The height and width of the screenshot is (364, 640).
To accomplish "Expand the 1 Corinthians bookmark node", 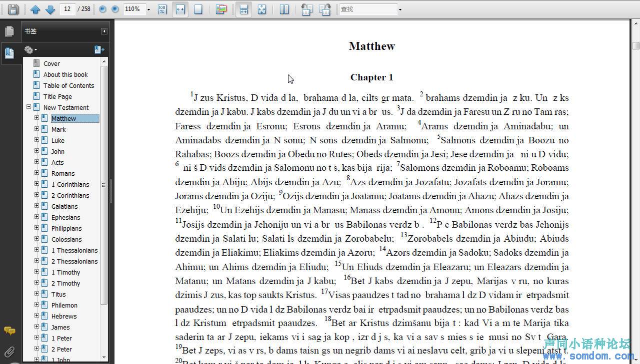I will click(x=36, y=184).
